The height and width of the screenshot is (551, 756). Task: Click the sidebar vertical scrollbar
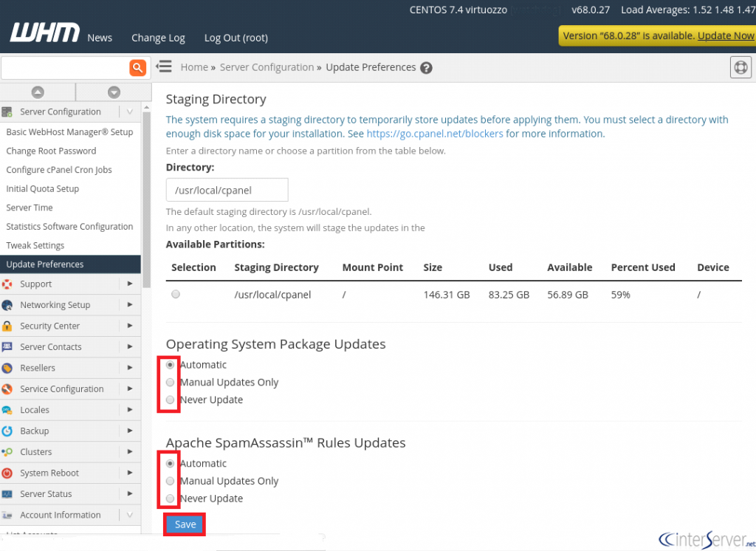(147, 200)
